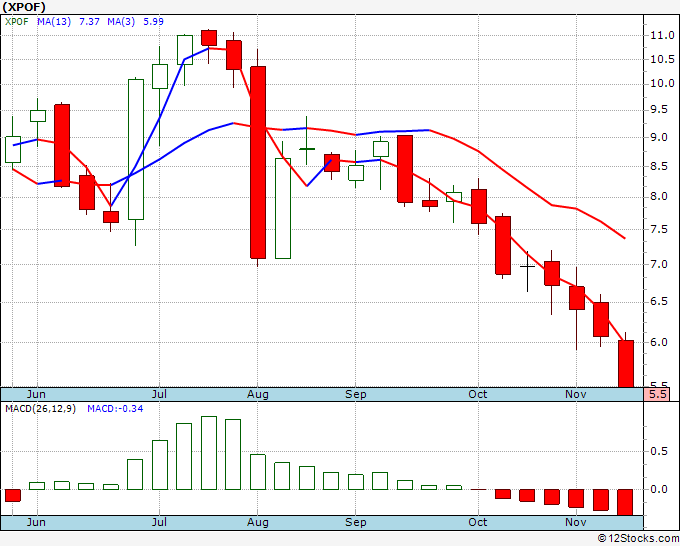Click the (XPOF) chart title
This screenshot has height=546, width=680.
pyautogui.click(x=23, y=7)
